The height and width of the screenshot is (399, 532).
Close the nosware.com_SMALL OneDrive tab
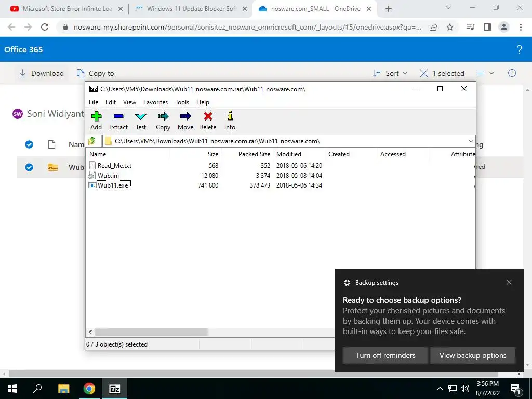point(369,9)
